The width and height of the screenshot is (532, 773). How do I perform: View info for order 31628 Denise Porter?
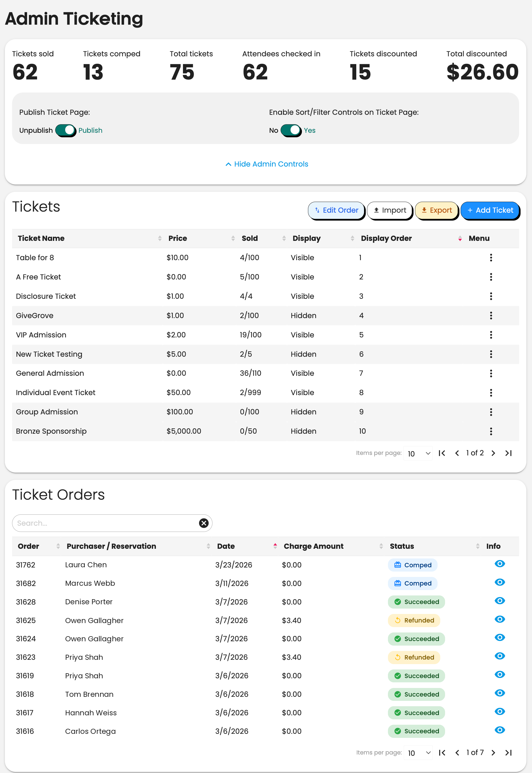500,601
